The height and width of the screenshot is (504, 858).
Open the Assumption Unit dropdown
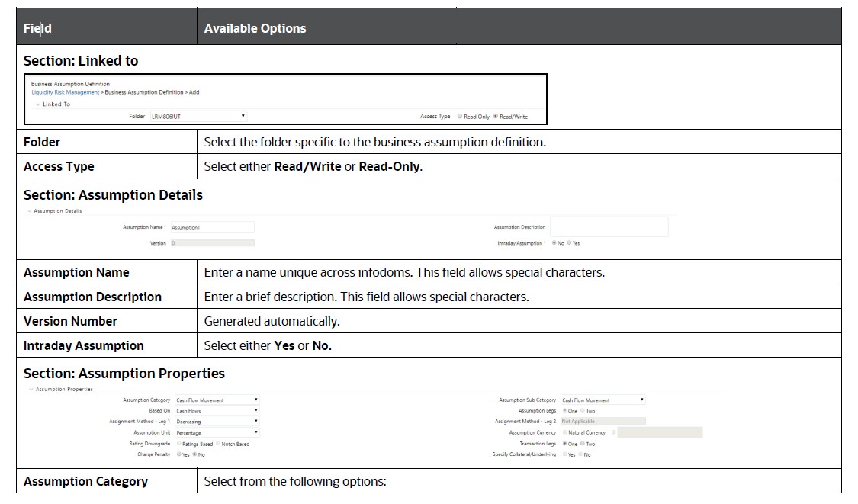217,432
